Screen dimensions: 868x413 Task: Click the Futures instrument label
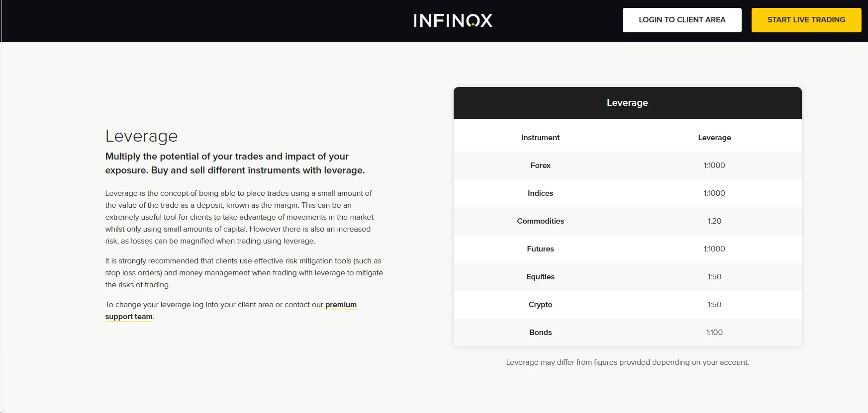(x=540, y=249)
